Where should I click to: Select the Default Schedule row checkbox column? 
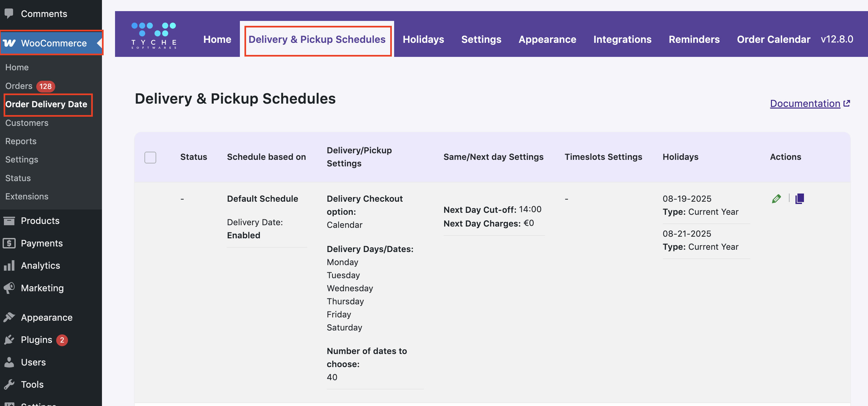click(150, 199)
